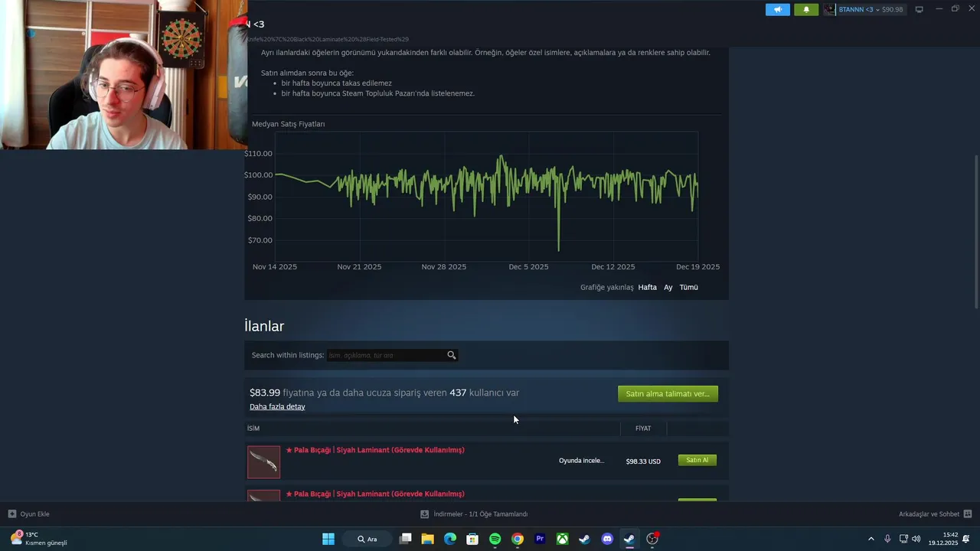Screen dimensions: 980x551
Task: Zoom graph to Ay (month)
Action: (668, 287)
